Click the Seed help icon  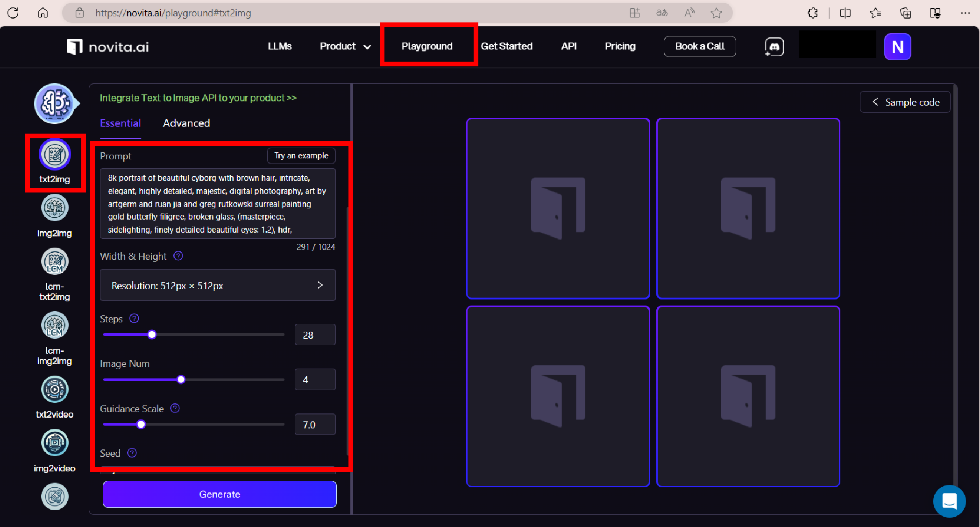pos(132,453)
